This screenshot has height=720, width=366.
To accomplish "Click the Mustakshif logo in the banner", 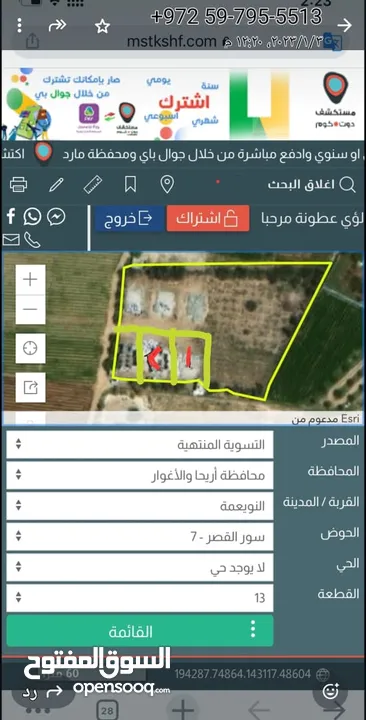I will pos(334,100).
